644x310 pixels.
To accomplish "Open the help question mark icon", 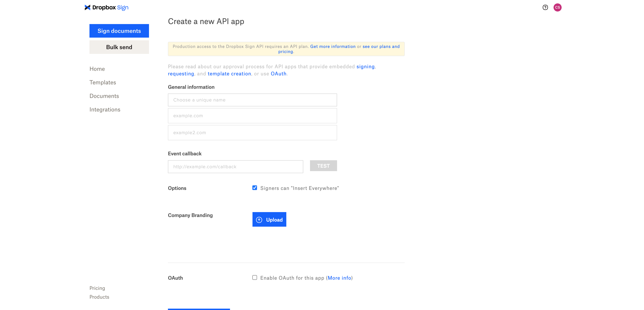I will click(545, 7).
